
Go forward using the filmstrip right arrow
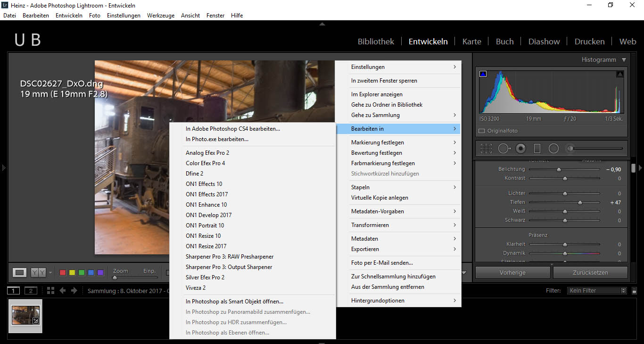(74, 291)
